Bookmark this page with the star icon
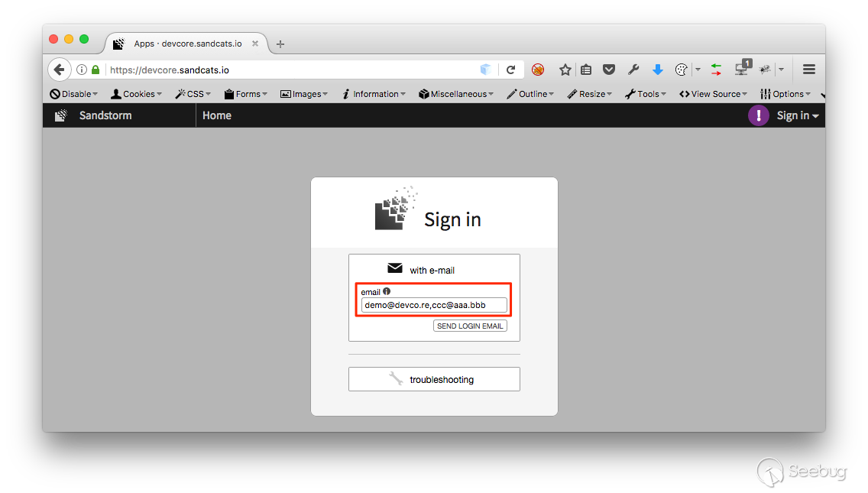The height and width of the screenshot is (493, 868). click(565, 70)
